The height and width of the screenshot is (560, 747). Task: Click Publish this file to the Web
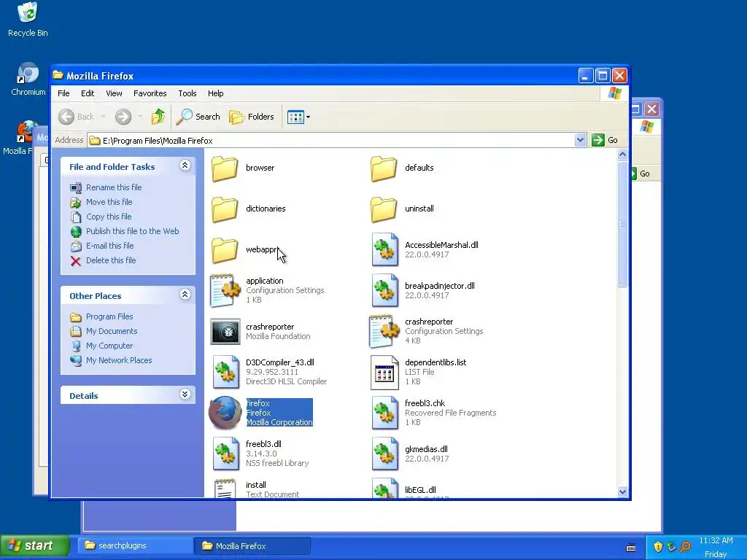tap(125, 231)
